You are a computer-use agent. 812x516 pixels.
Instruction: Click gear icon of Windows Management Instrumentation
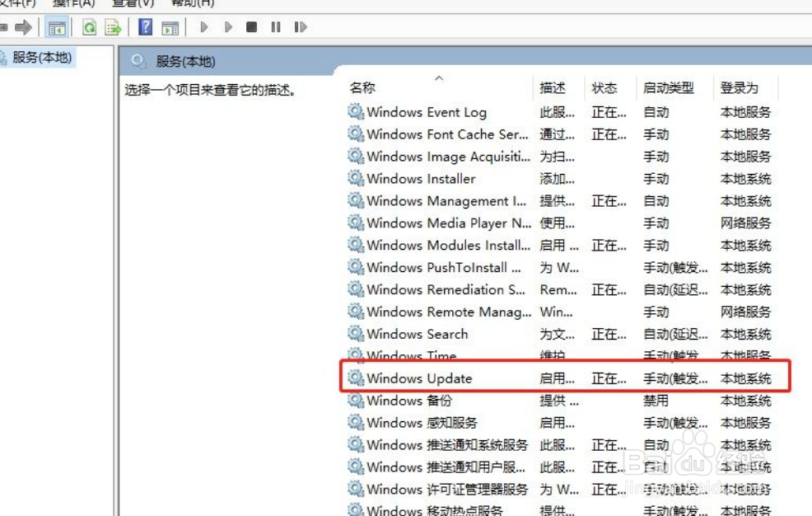[x=356, y=200]
